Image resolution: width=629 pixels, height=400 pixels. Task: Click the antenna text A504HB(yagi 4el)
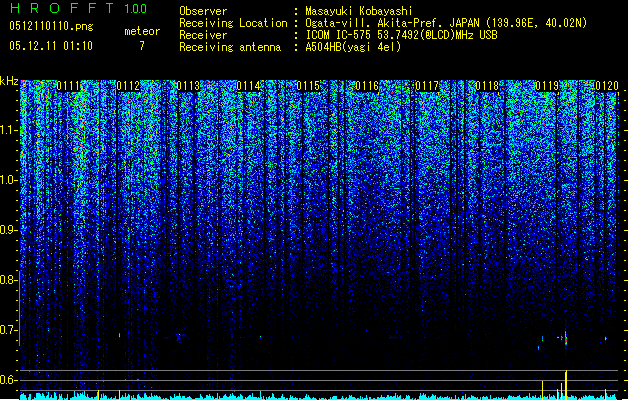(353, 47)
